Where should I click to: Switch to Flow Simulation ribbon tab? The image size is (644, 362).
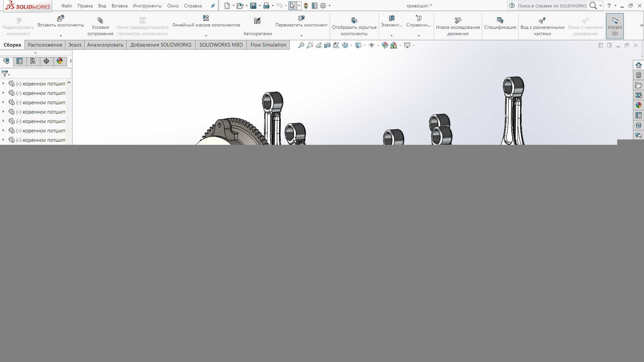[268, 45]
